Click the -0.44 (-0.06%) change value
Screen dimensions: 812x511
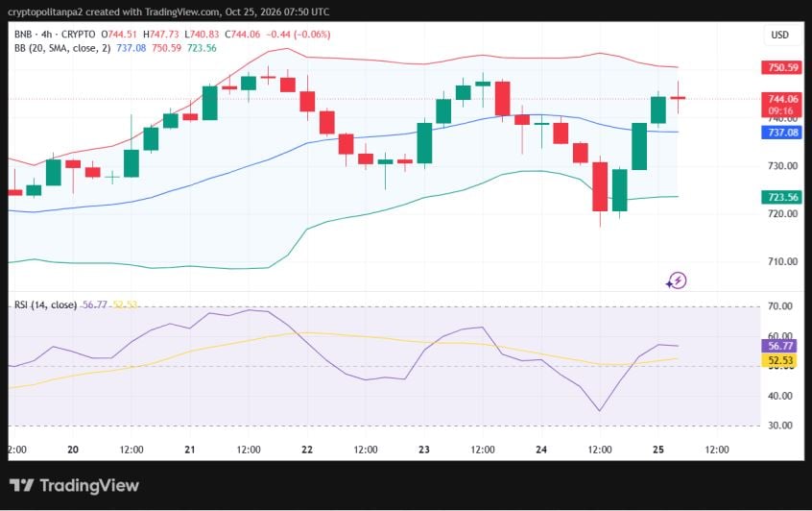coord(299,35)
